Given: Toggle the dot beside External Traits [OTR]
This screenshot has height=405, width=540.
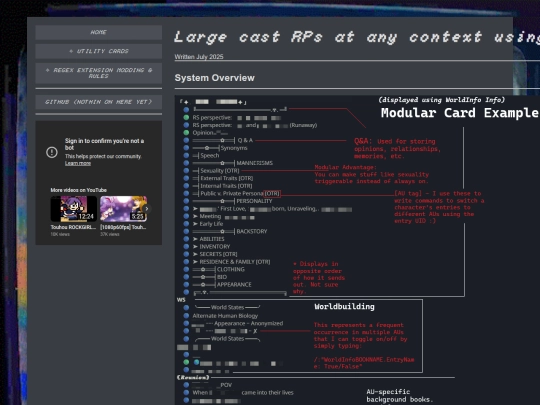Looking at the screenshot, I should point(186,178).
